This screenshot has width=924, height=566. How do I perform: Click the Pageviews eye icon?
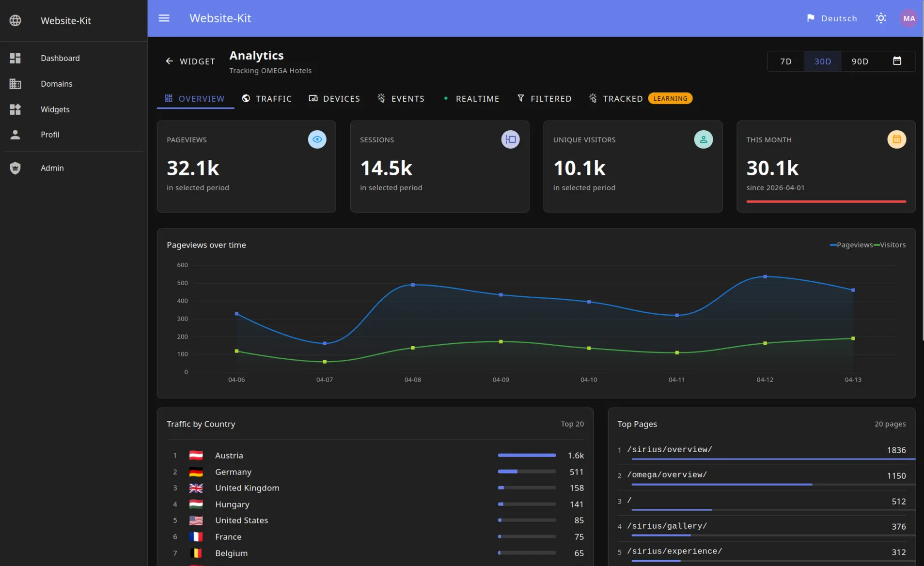(317, 139)
